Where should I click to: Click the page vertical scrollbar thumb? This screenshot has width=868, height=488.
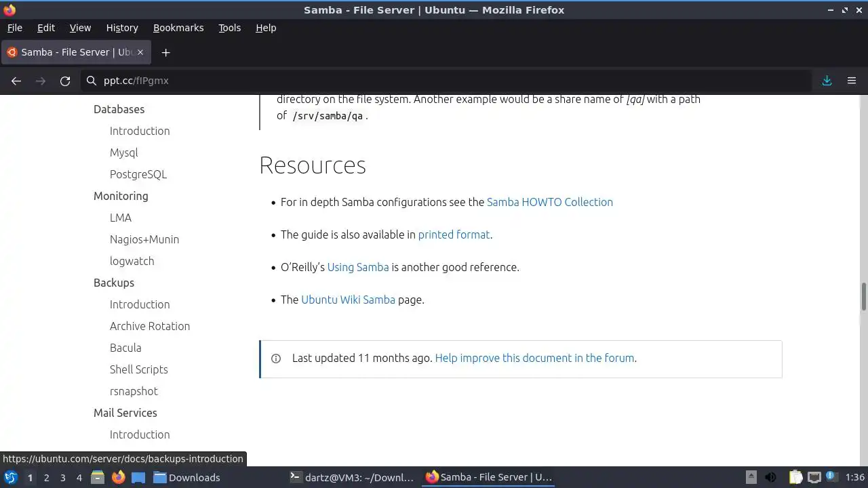pyautogui.click(x=864, y=296)
